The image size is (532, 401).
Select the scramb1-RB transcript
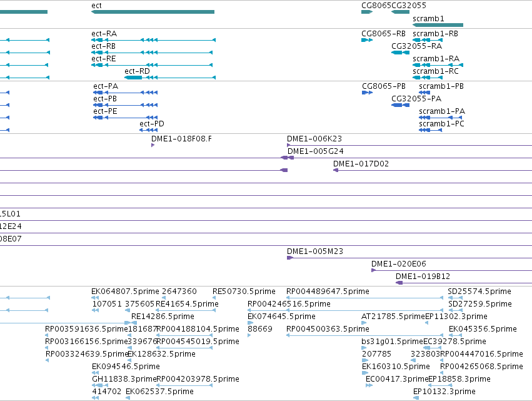tap(428, 40)
